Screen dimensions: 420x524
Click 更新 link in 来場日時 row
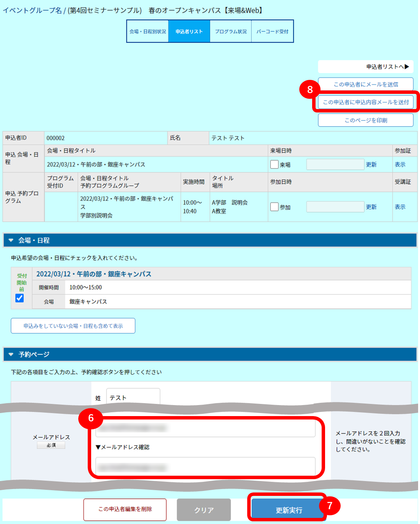click(x=371, y=165)
